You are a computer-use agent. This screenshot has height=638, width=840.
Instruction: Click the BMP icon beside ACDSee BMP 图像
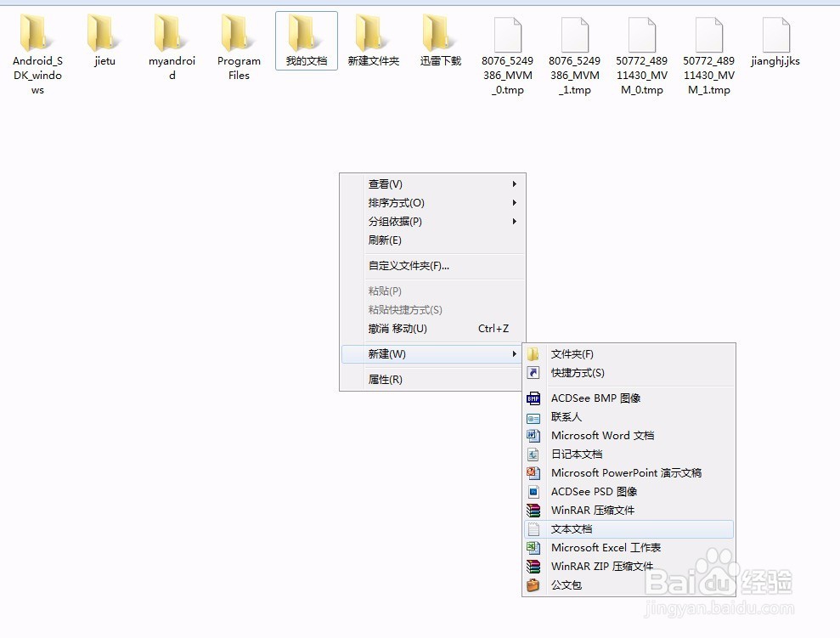533,398
